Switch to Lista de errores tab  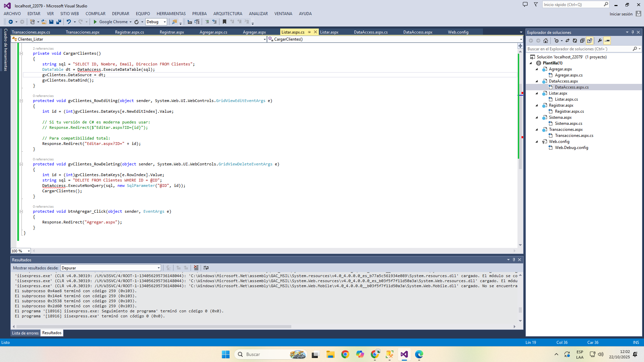click(26, 333)
